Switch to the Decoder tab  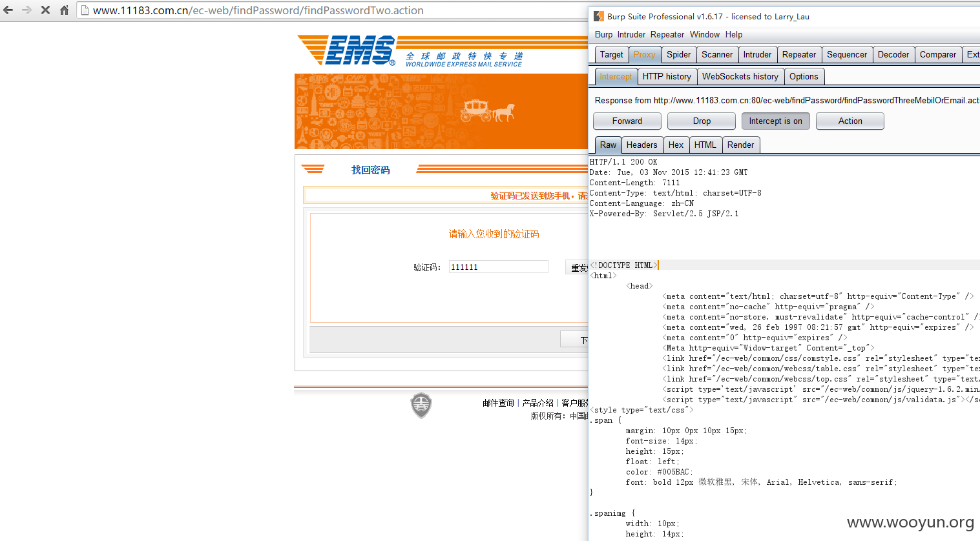tap(893, 55)
